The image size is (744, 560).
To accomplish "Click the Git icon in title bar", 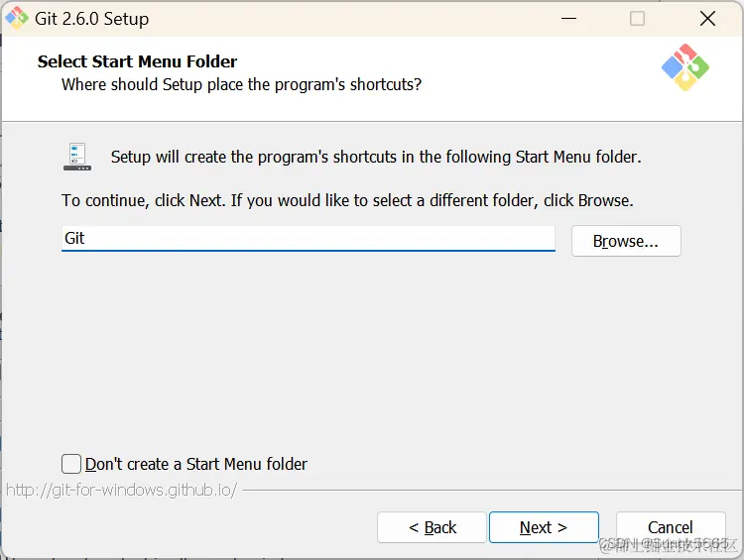I will point(17,19).
